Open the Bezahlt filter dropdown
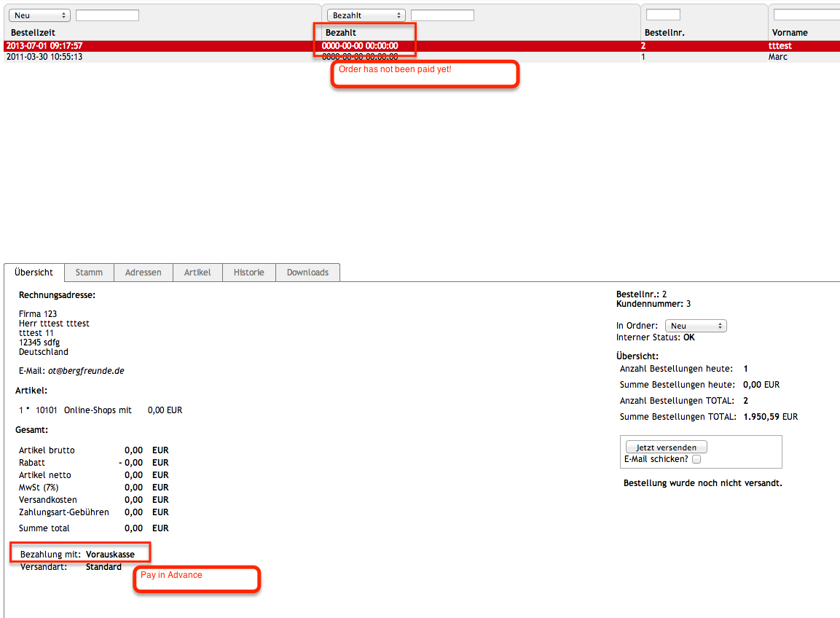The height and width of the screenshot is (618, 840). pyautogui.click(x=366, y=15)
